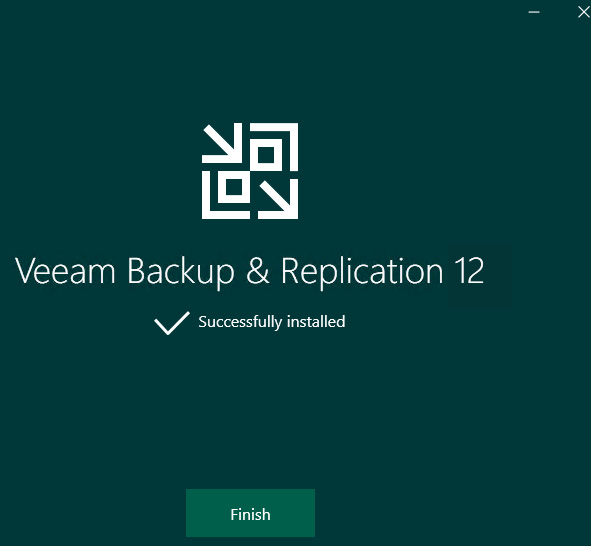Click the white L-shaped corner bracket in logo's bottom-left
This screenshot has width=591, height=546.
(222, 200)
